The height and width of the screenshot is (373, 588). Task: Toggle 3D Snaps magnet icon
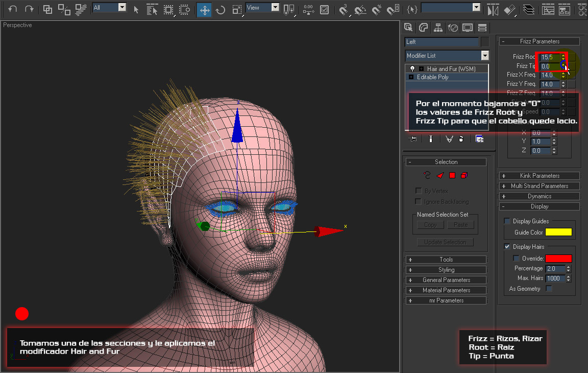(344, 10)
